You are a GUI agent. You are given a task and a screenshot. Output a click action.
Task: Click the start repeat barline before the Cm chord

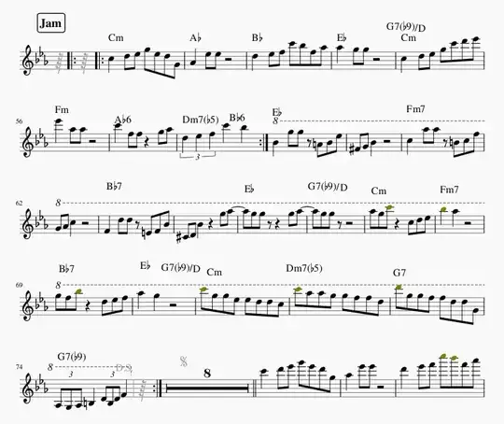coord(98,60)
